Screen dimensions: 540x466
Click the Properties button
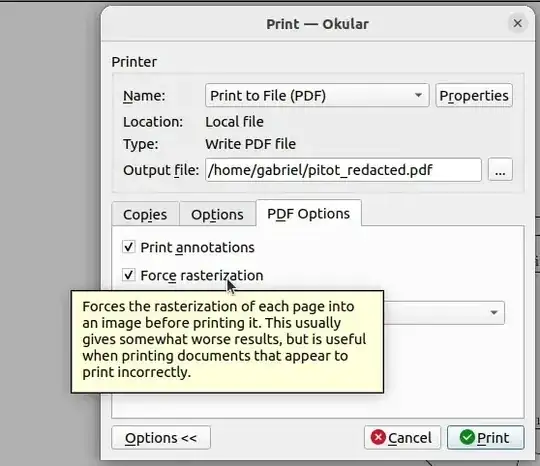474,95
